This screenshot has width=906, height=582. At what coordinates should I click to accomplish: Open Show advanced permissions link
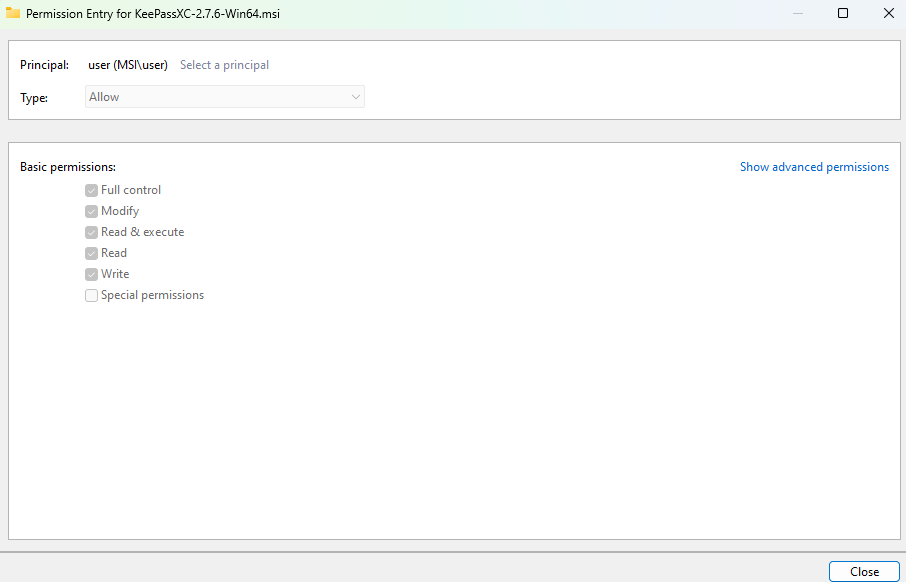[814, 166]
